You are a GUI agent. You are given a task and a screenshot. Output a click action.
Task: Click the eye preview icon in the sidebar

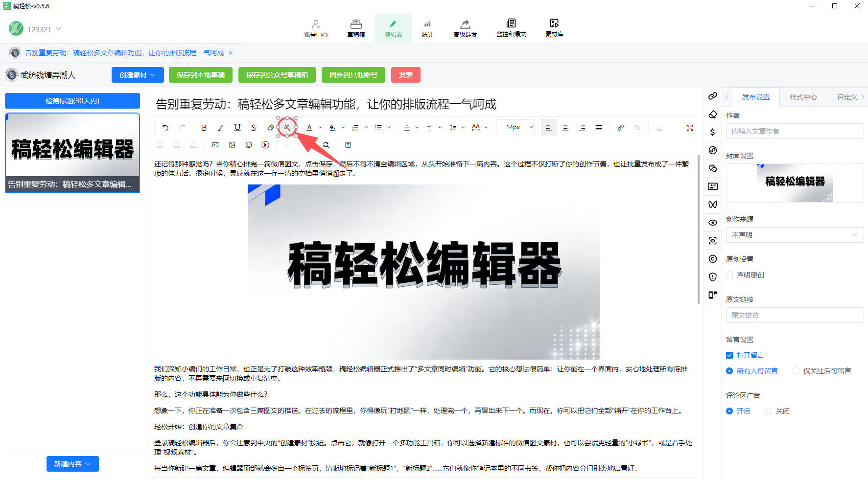tap(713, 222)
